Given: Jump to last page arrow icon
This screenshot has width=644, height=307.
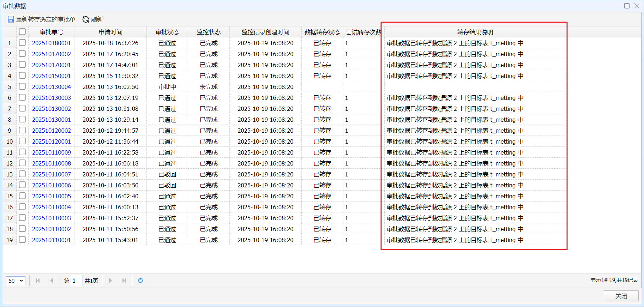Looking at the screenshot, I should [124, 281].
